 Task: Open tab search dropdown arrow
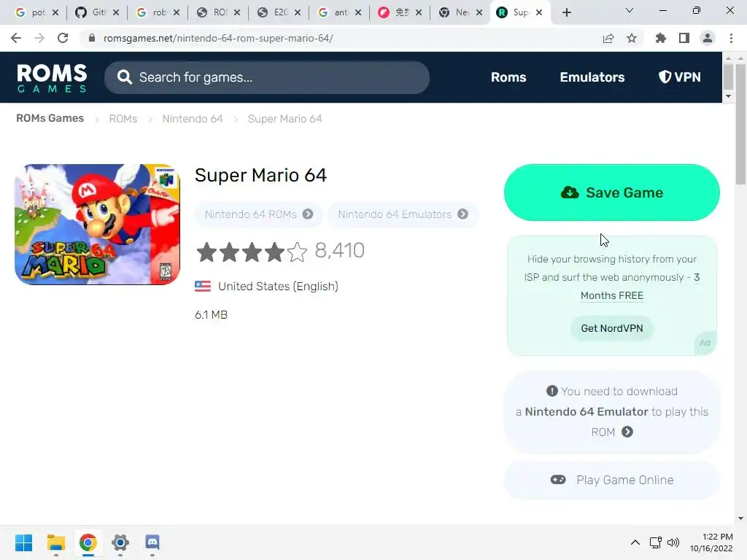point(630,10)
